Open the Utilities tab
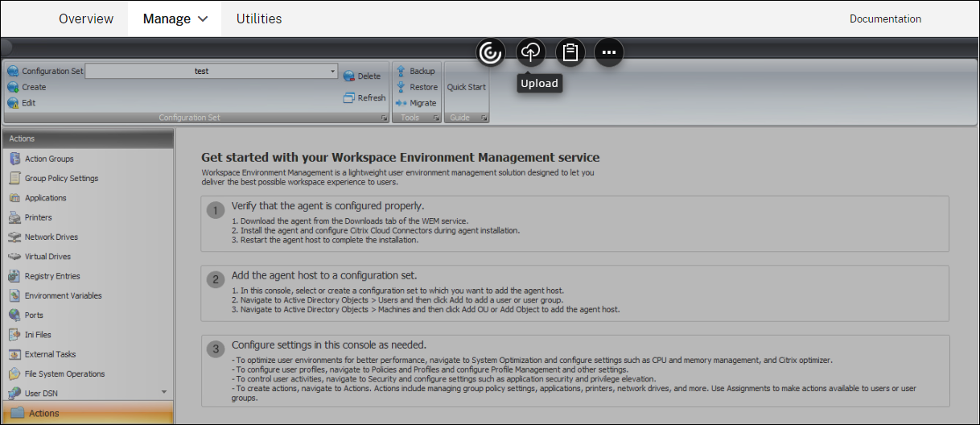 [259, 19]
